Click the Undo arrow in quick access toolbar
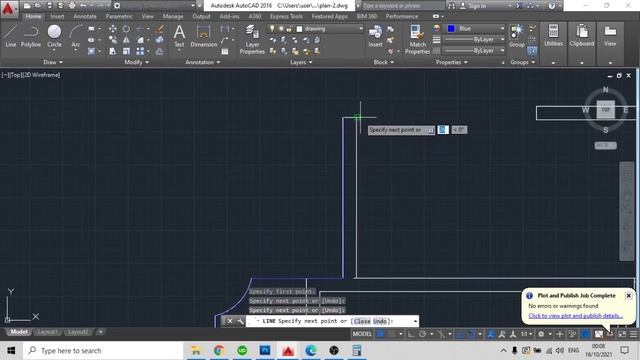The height and width of the screenshot is (360, 640). (83, 6)
